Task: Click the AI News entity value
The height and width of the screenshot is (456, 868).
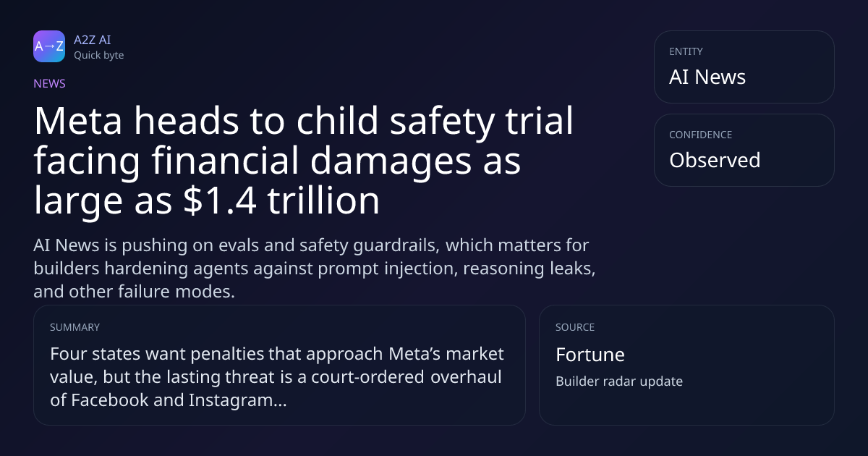Action: [x=707, y=77]
